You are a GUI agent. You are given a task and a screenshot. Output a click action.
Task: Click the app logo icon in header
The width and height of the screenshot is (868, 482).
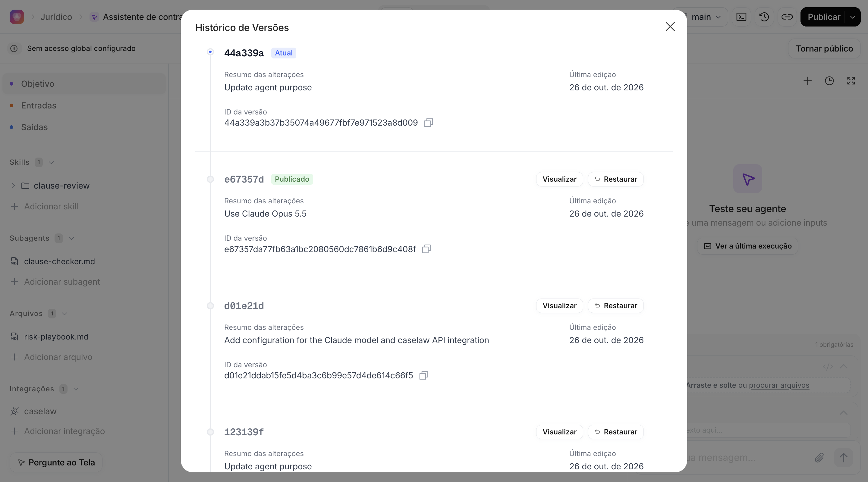click(17, 17)
